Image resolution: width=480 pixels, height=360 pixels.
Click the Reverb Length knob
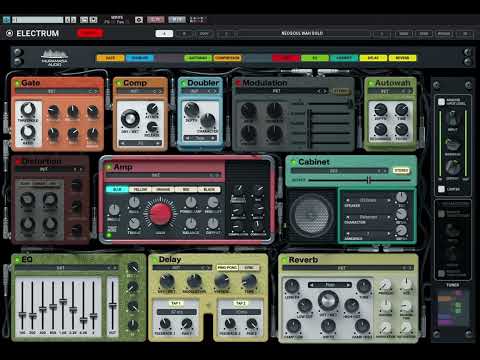pyautogui.click(x=292, y=286)
